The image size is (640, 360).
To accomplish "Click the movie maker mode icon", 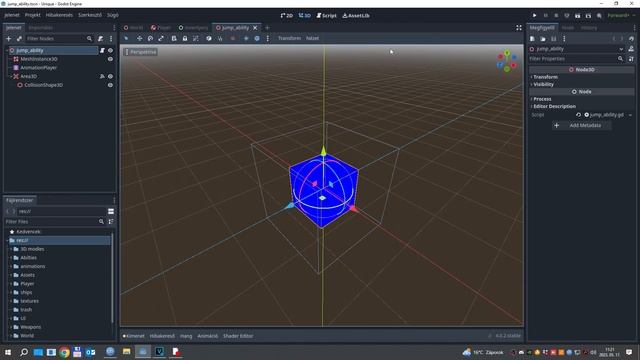I will 599,16.
